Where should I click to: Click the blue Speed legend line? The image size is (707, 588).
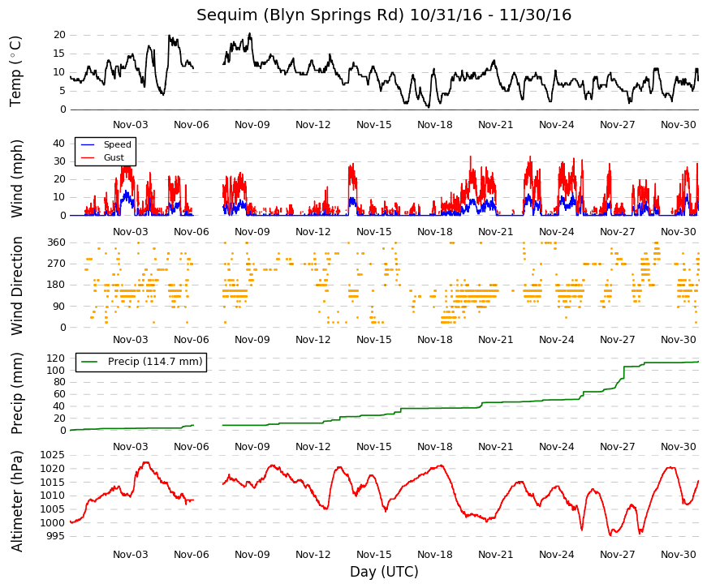(88, 144)
